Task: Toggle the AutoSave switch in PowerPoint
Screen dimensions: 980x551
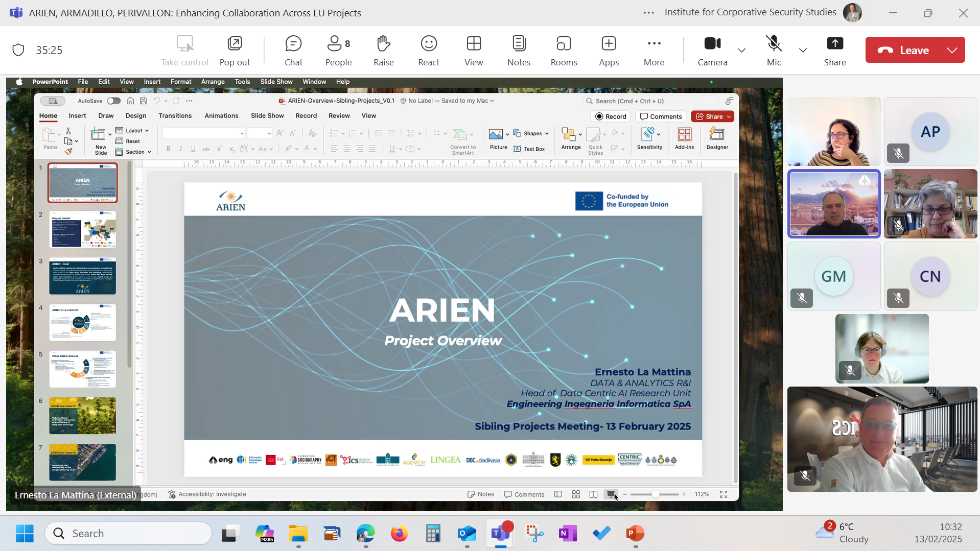Action: tap(113, 101)
